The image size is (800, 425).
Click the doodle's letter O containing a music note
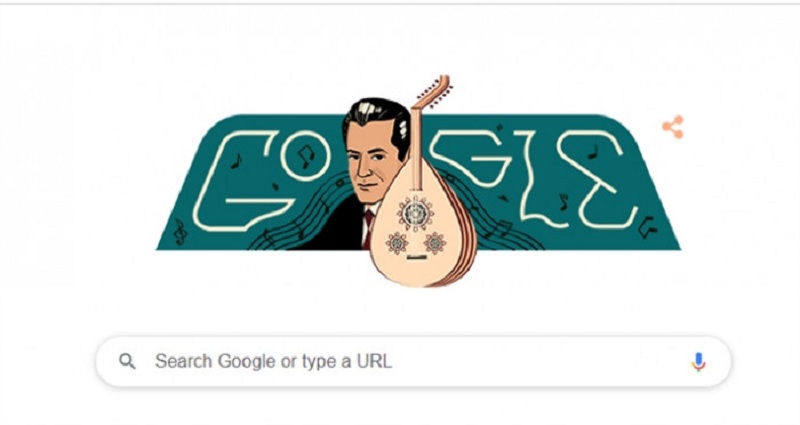coord(306,152)
